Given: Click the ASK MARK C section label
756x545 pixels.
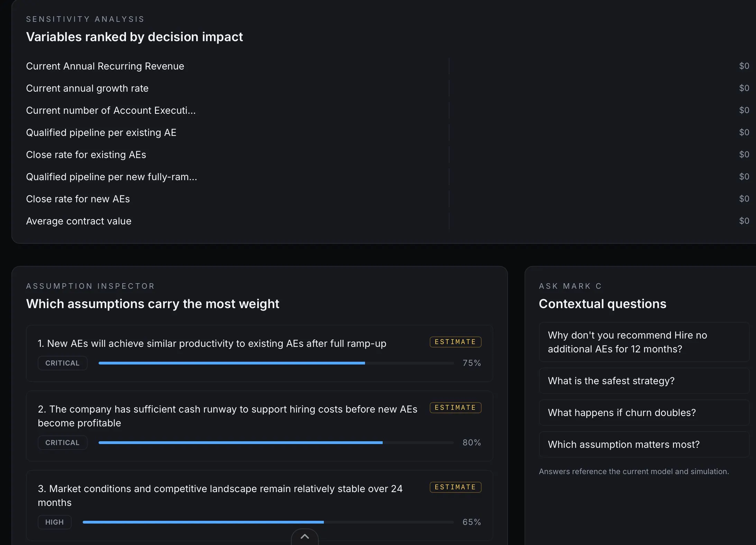Looking at the screenshot, I should point(570,286).
